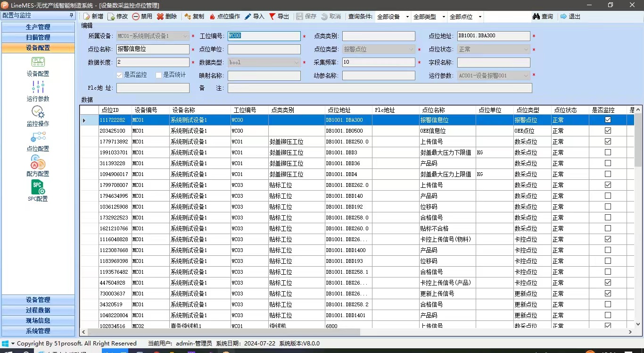Click the 退出 (exit) toolbar button
This screenshot has height=353, width=644.
tap(570, 17)
